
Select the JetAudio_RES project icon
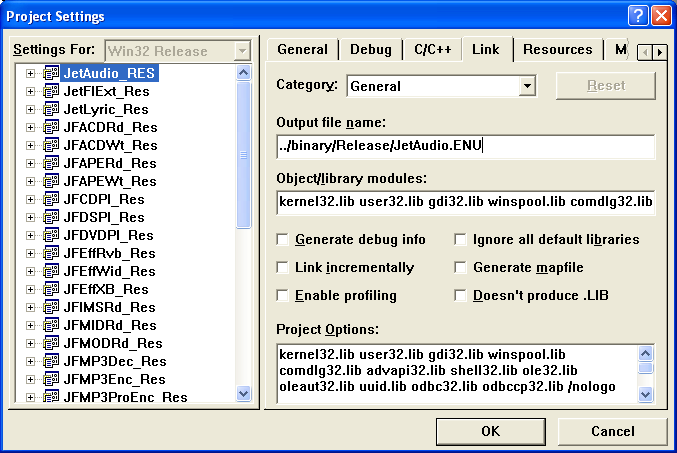point(51,73)
